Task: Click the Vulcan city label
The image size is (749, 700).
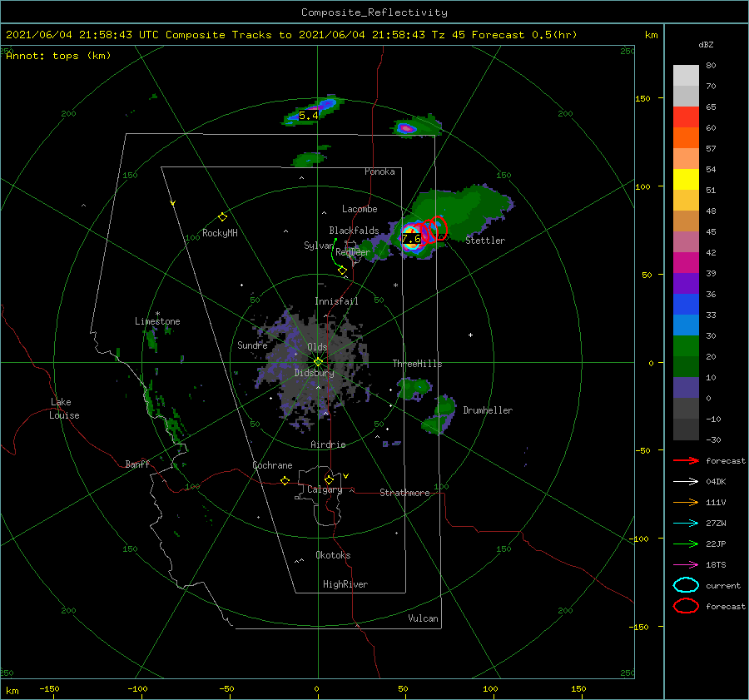Action: [x=424, y=618]
